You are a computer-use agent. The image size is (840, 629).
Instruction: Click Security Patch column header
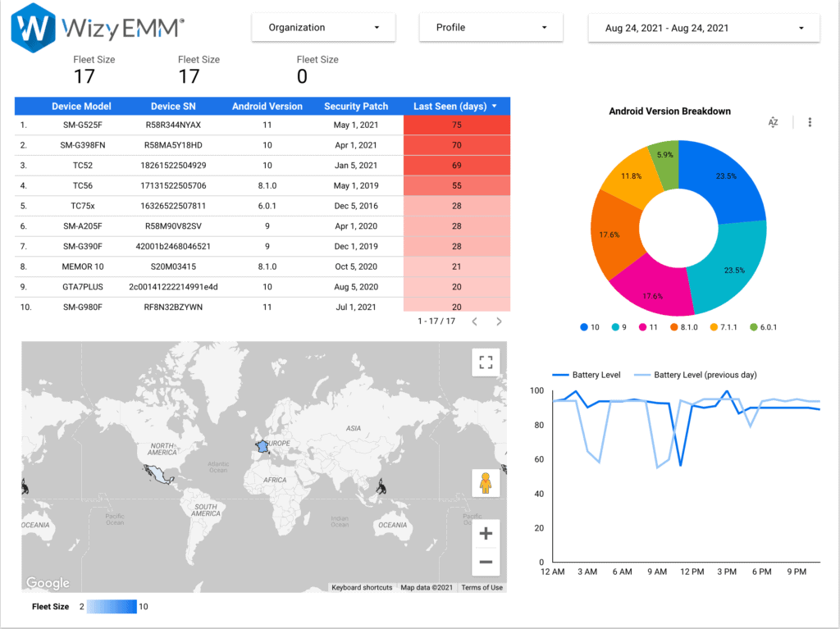[354, 106]
